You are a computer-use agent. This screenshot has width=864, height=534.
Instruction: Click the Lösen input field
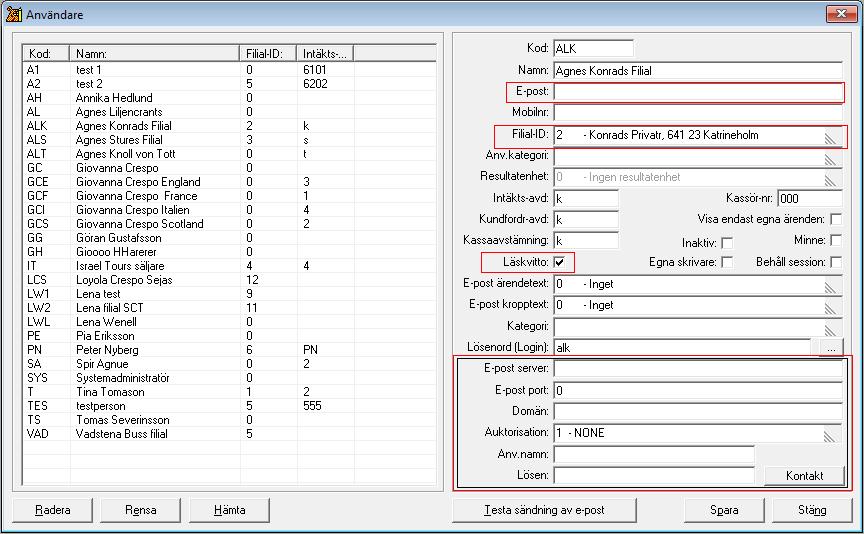point(654,476)
